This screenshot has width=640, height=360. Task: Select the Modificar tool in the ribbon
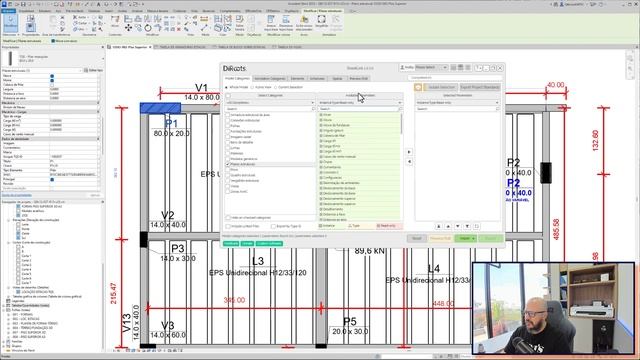coord(11,24)
